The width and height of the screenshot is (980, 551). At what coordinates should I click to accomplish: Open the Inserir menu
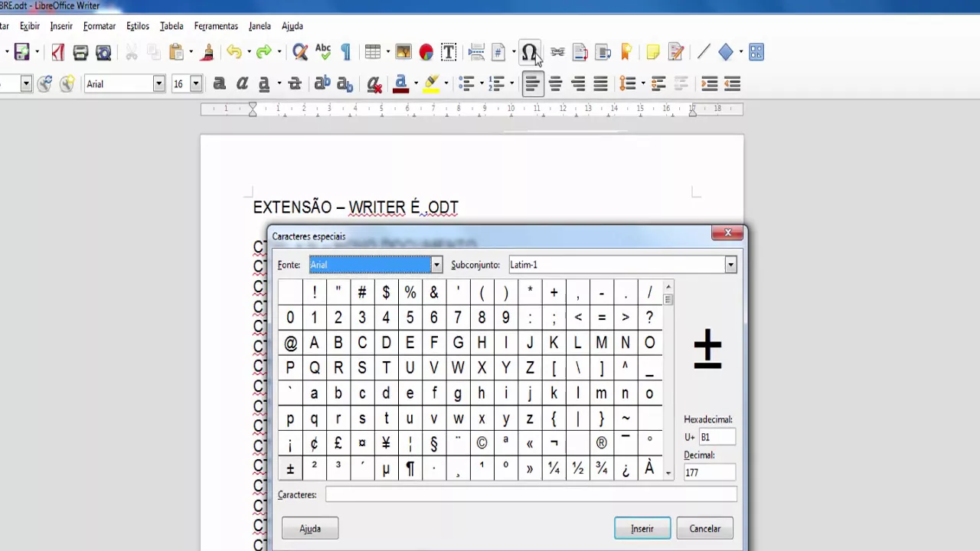(x=61, y=26)
